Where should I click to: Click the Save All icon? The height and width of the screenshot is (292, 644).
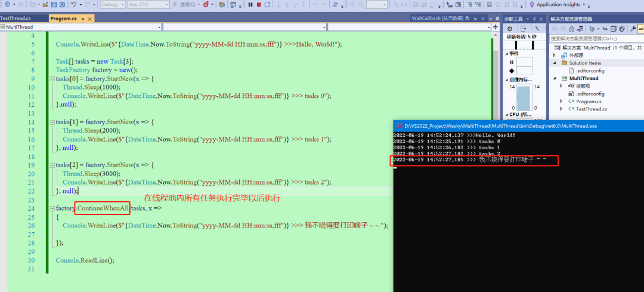[x=62, y=5]
